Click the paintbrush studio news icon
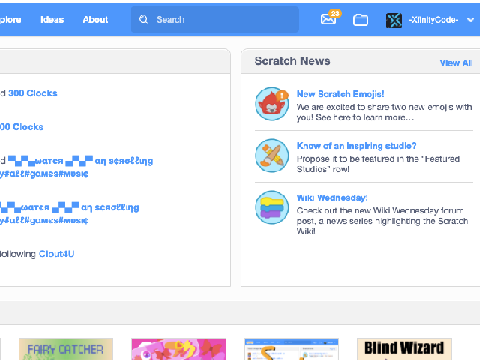This screenshot has height=360, width=480. click(272, 155)
